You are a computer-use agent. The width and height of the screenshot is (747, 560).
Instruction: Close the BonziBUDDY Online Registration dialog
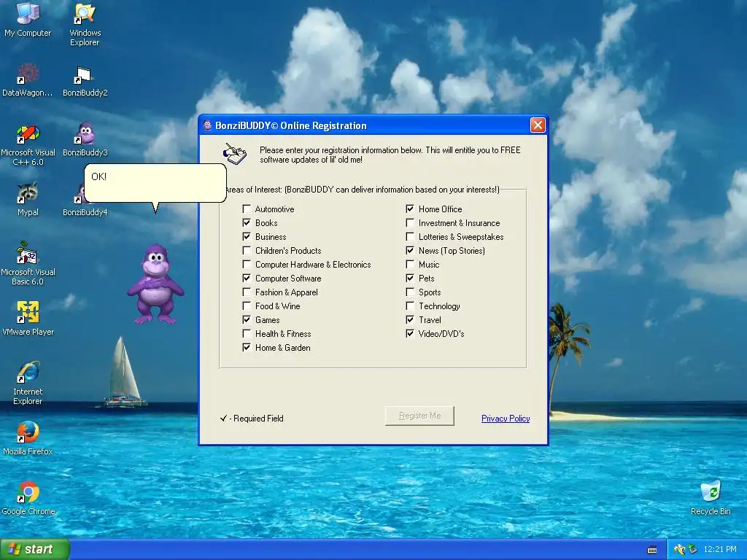pyautogui.click(x=538, y=125)
